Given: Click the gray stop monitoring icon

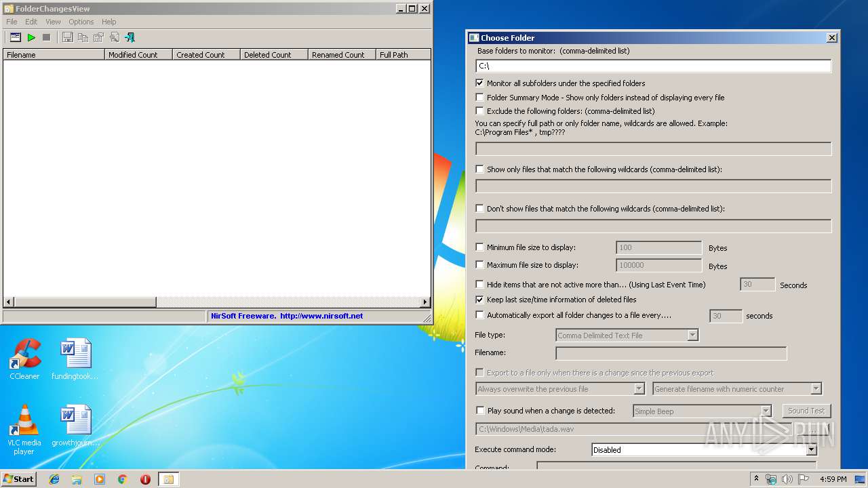Looking at the screenshot, I should [x=46, y=37].
